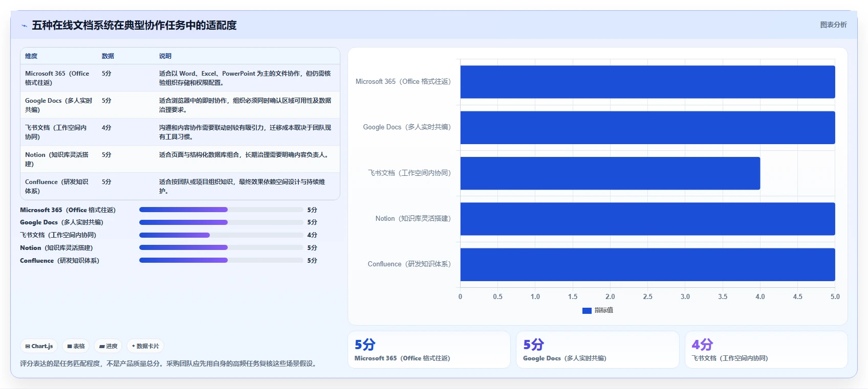Screen dimensions: 868x389
Task: Click description starting 适合浏览器中的即时协作
Action: pos(245,105)
